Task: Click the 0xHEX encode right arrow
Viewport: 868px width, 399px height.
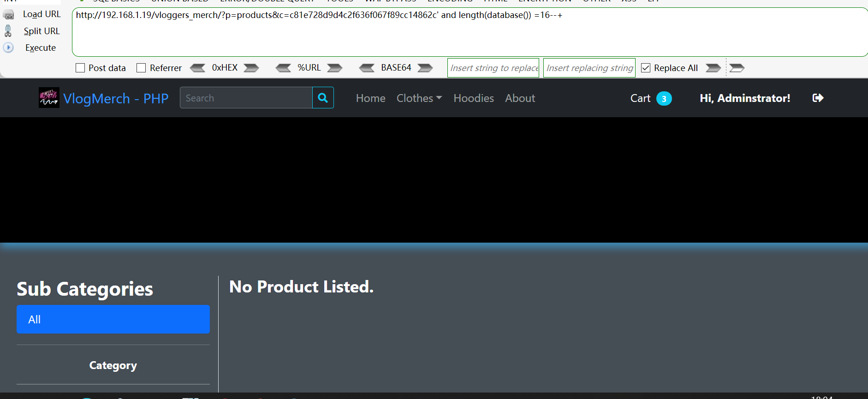Action: 251,68
